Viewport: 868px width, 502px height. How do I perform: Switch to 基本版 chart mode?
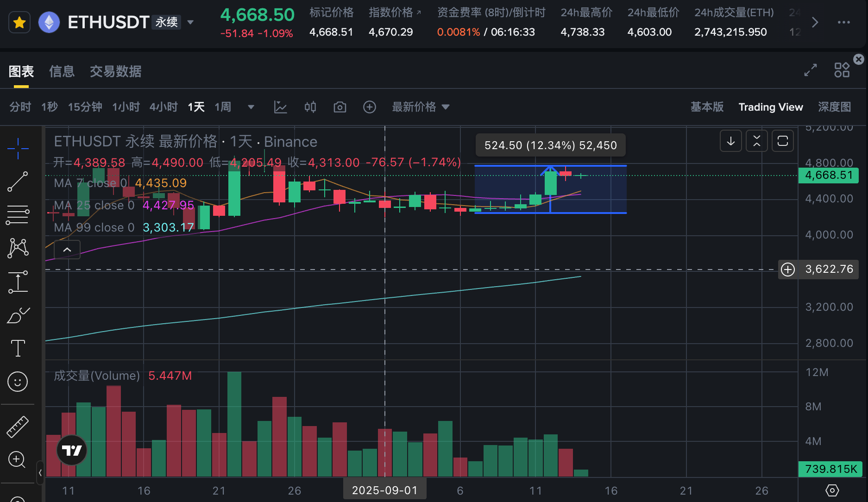[707, 107]
